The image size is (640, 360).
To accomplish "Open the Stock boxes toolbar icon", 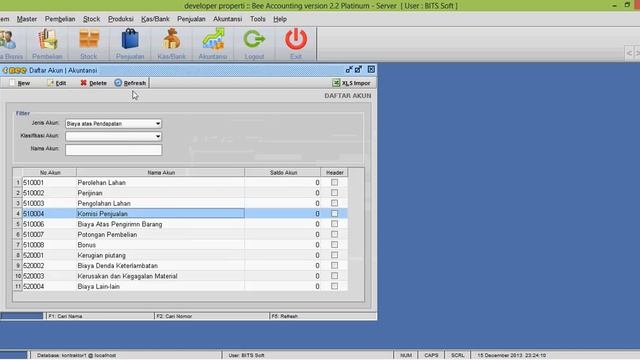I will point(89,44).
